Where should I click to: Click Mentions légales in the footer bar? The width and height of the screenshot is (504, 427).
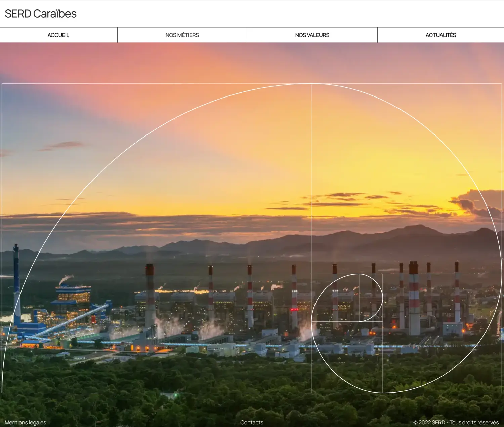tap(26, 422)
